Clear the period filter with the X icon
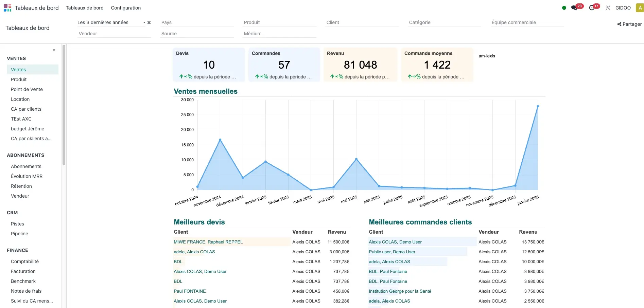Screen dimensions: 644x308 pos(149,22)
